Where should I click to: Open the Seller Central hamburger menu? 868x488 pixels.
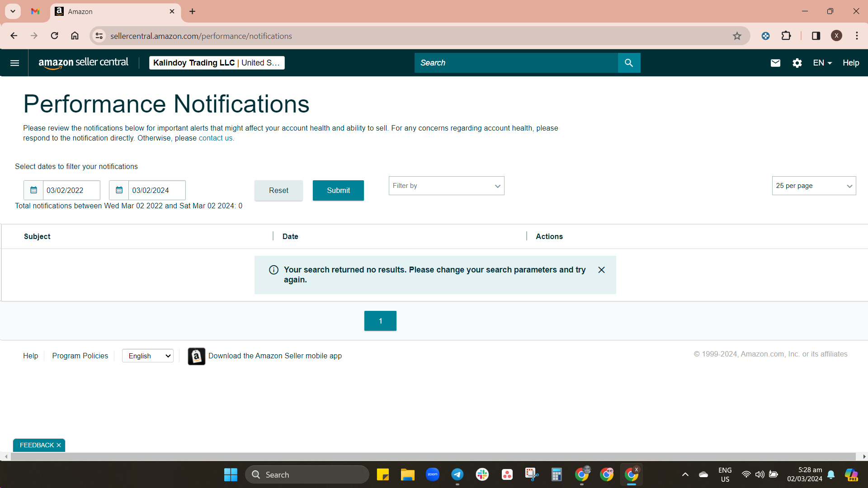point(14,63)
